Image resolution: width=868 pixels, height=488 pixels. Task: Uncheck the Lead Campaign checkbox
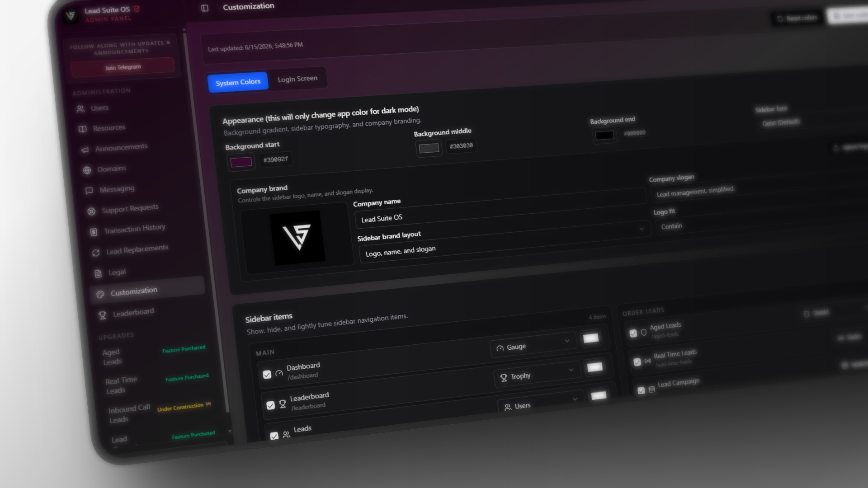click(641, 390)
